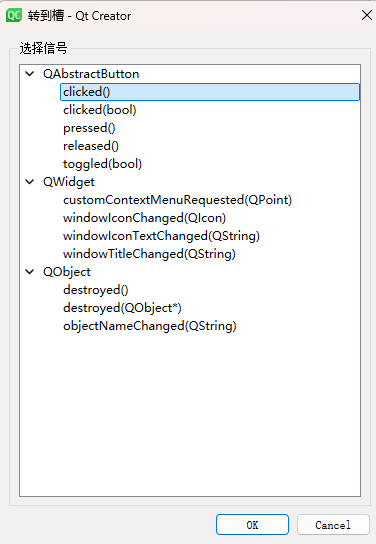Select windowIconChanged(QIcon) signal
The width and height of the screenshot is (376, 544).
(x=144, y=218)
